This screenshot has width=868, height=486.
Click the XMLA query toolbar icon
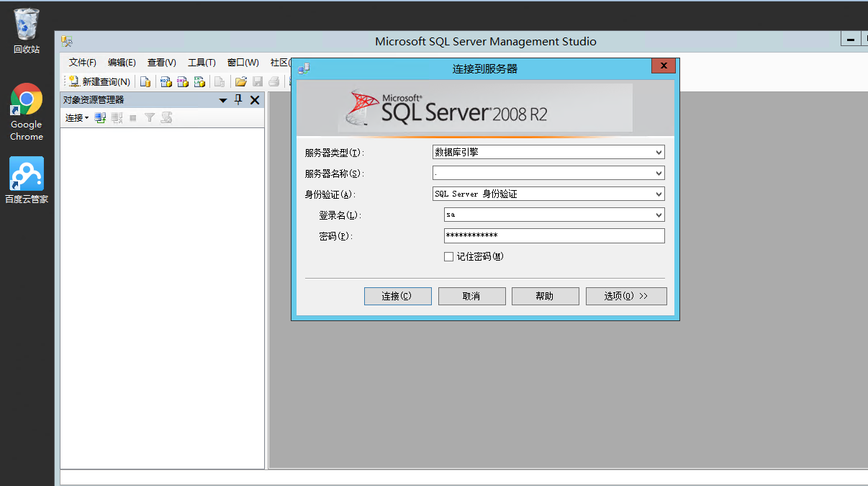(199, 81)
